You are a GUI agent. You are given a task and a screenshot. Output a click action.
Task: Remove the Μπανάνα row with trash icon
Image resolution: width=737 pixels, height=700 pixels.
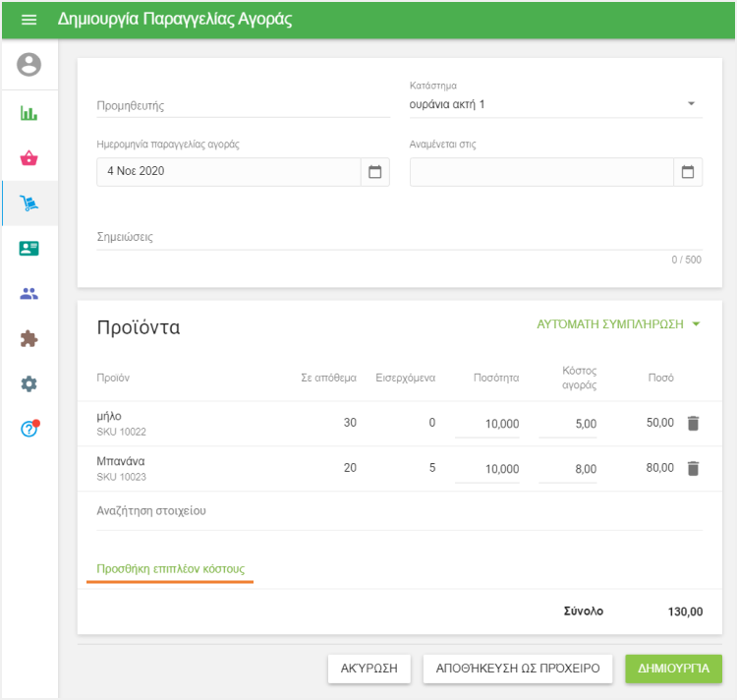[x=693, y=469]
